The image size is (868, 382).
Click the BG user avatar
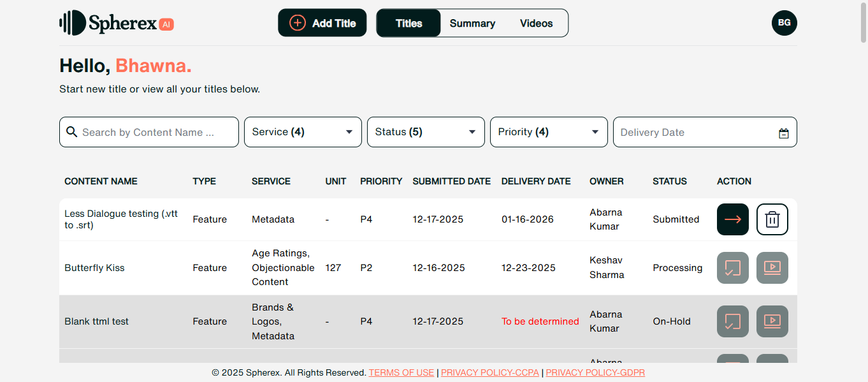click(x=784, y=23)
